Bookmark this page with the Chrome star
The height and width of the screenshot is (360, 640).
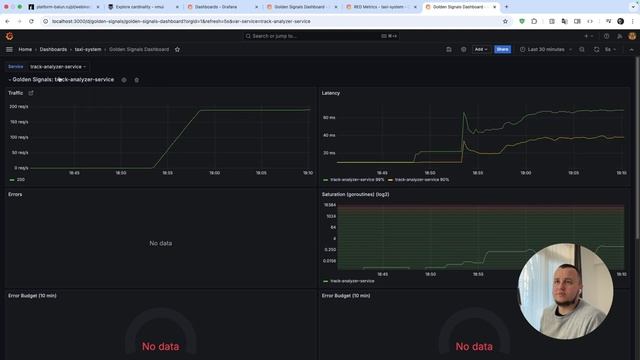click(x=505, y=21)
